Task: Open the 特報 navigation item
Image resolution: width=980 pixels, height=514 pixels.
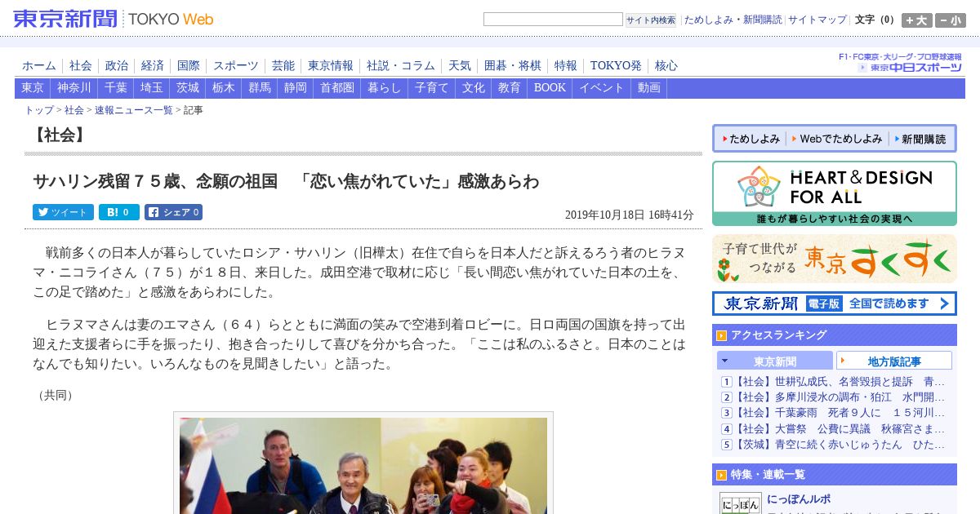Action: (x=566, y=66)
